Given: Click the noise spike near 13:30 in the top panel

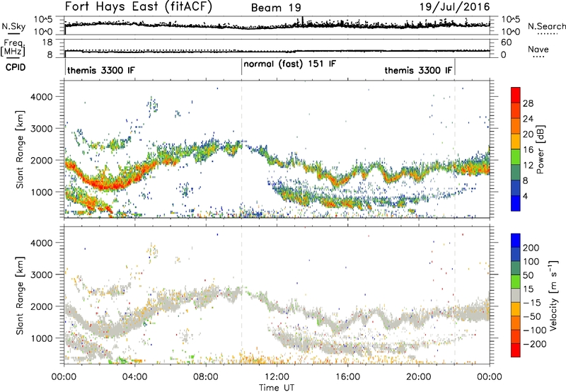Looking at the screenshot, I should [x=303, y=21].
